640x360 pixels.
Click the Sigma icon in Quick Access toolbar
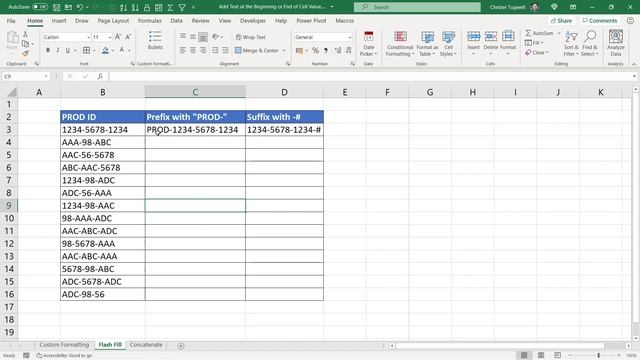(x=170, y=7)
